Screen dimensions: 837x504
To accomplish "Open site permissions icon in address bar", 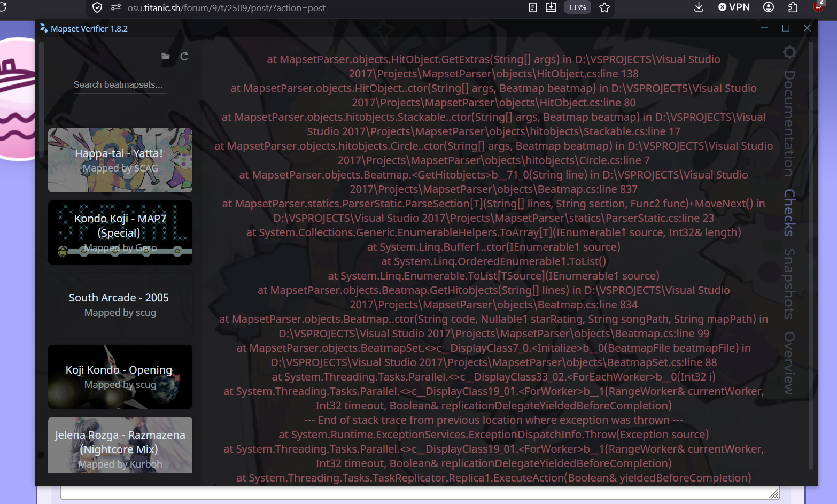I will [x=116, y=7].
